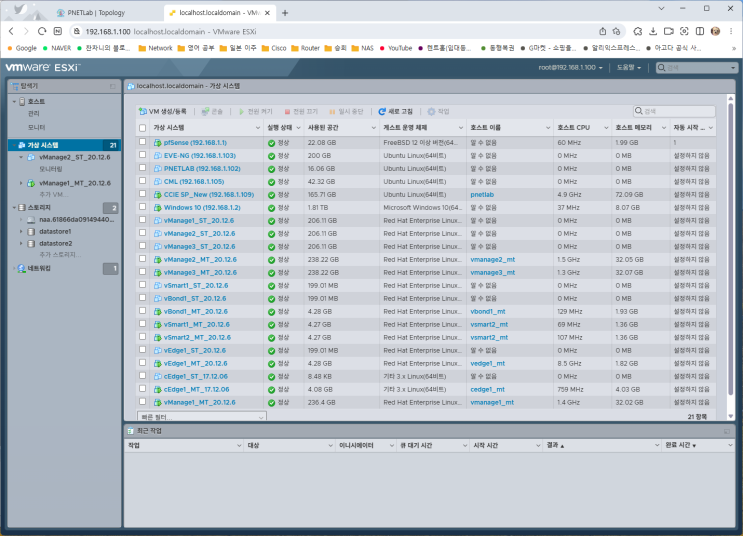Click the browser address bar URL
Screen dimensions: 743x536
[171, 32]
